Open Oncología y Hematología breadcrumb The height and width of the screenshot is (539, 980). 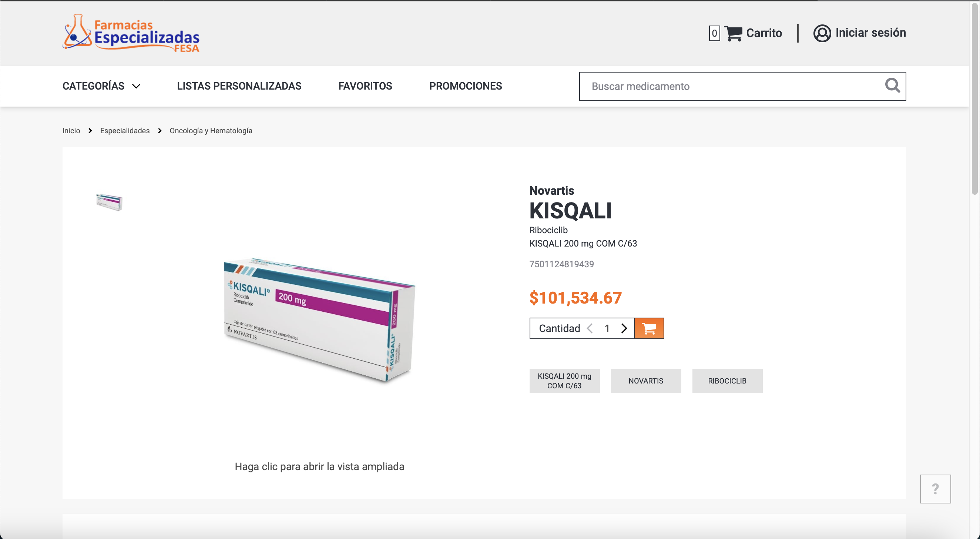pyautogui.click(x=211, y=131)
